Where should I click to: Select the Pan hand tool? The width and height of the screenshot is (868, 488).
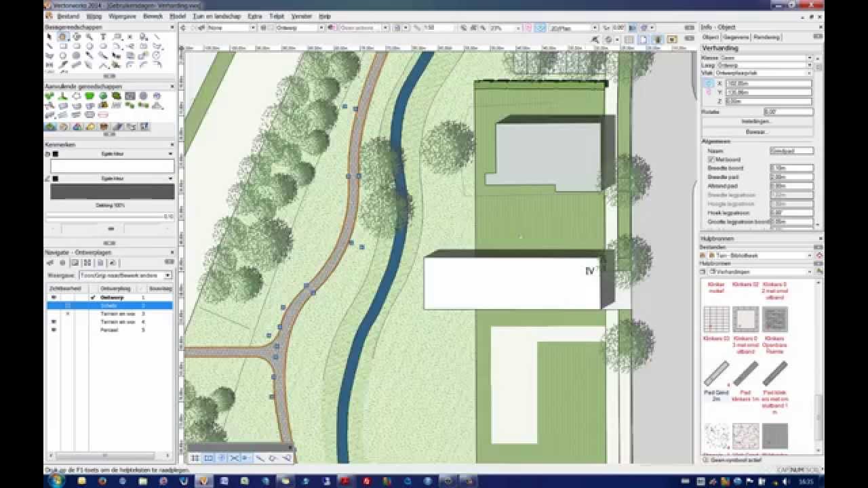click(62, 37)
